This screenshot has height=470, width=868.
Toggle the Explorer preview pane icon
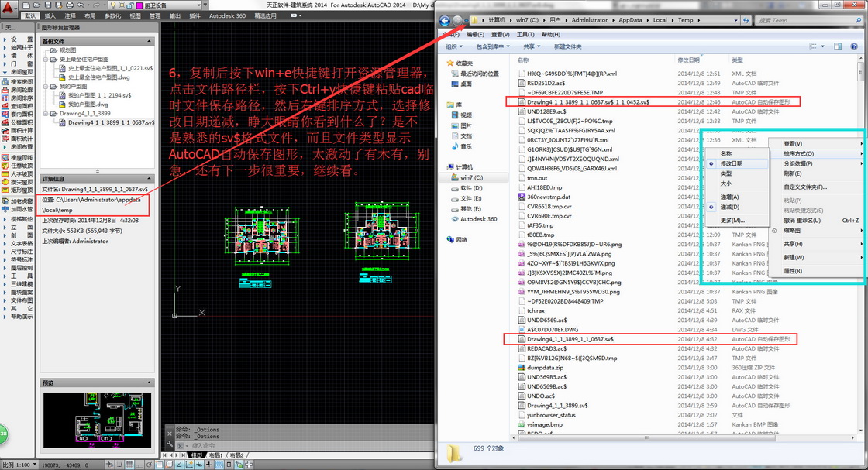pyautogui.click(x=838, y=46)
